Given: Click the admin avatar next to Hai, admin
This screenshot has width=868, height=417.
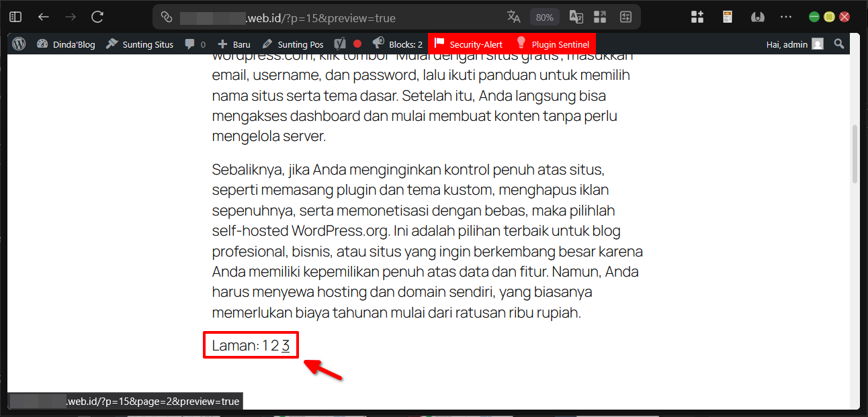Looking at the screenshot, I should click(817, 44).
